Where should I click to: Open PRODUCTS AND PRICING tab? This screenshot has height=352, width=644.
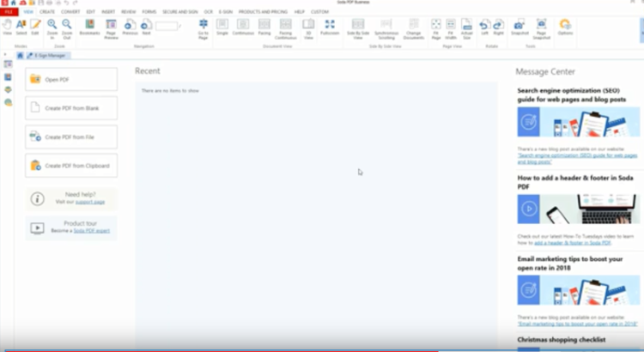(263, 12)
